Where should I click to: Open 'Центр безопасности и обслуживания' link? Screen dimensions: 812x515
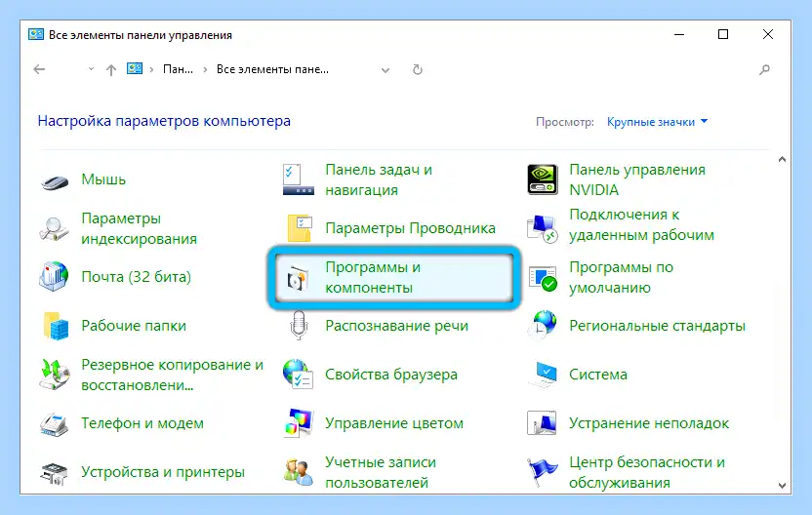pos(647,472)
